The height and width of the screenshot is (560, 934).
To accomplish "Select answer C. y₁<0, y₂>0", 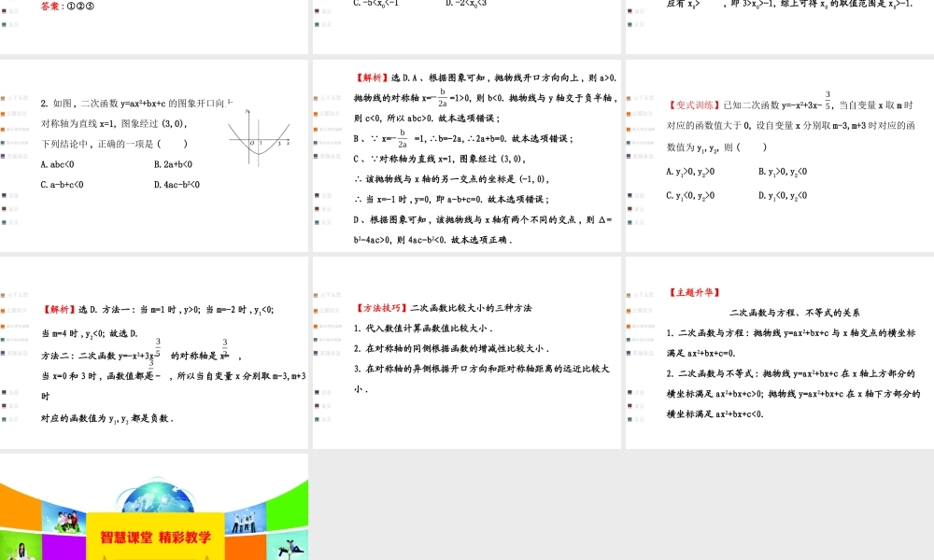I will pos(690,196).
